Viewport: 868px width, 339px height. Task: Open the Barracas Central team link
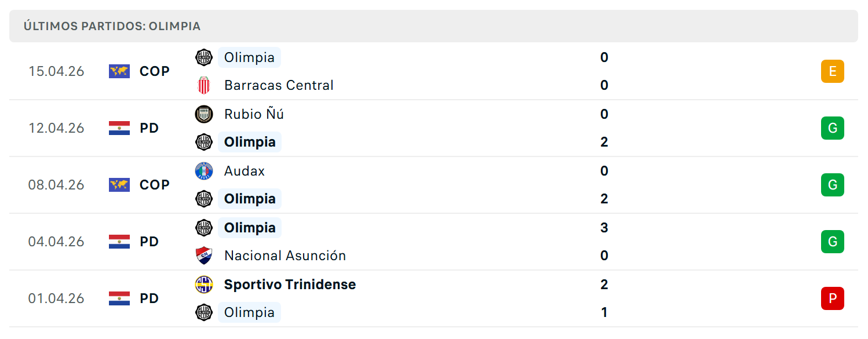coord(279,85)
